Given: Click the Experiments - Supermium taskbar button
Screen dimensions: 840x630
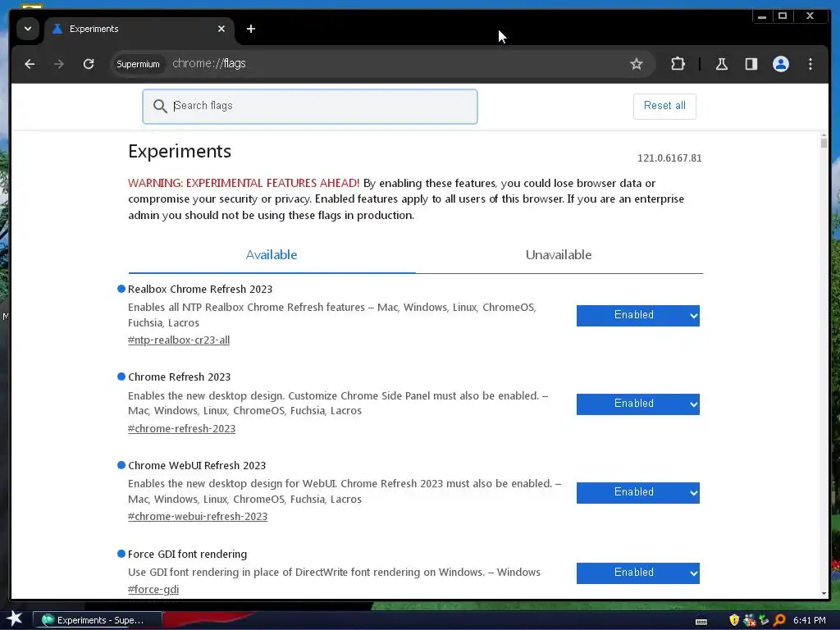Looking at the screenshot, I should [98, 620].
